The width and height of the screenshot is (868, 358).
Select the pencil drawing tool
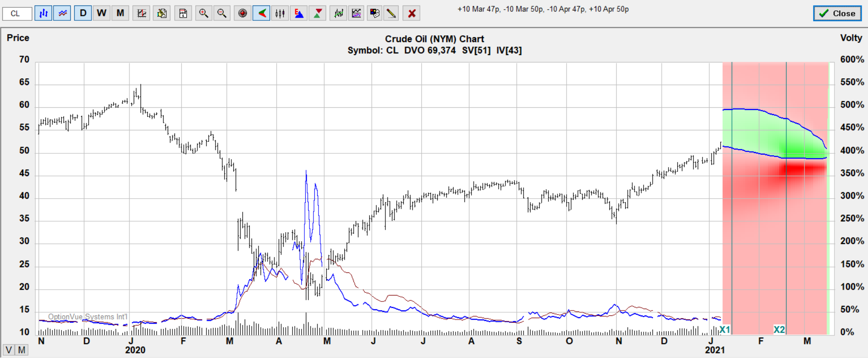pos(391,13)
